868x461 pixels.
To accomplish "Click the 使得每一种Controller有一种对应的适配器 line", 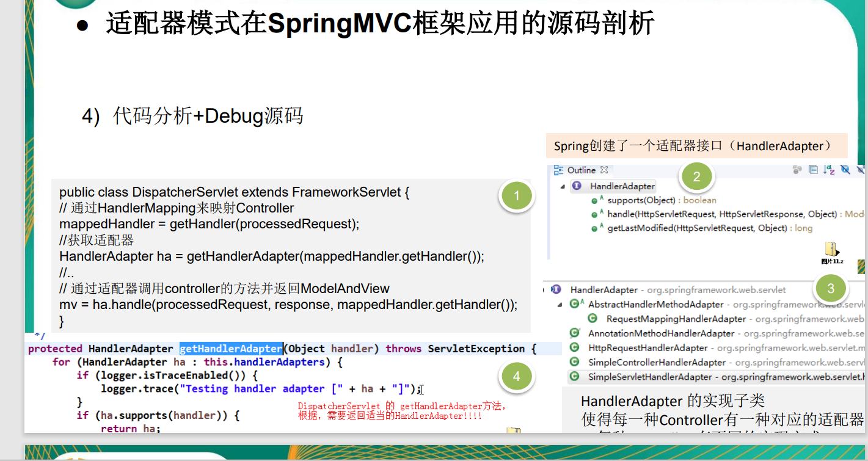I will 722,420.
